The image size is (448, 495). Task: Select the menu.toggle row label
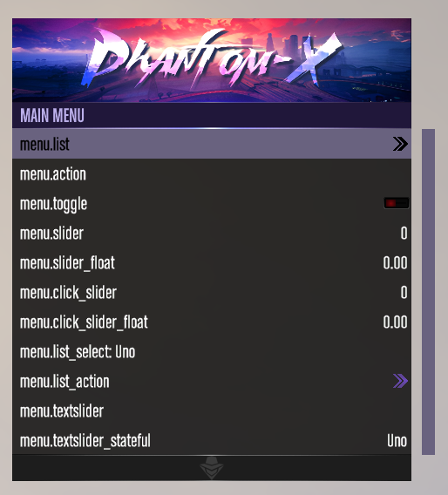point(53,204)
